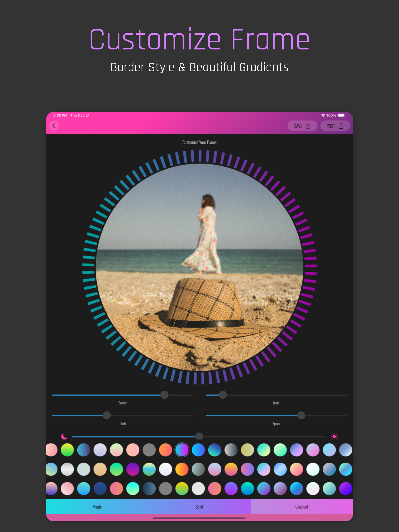Click the Border slider knob

(164, 395)
